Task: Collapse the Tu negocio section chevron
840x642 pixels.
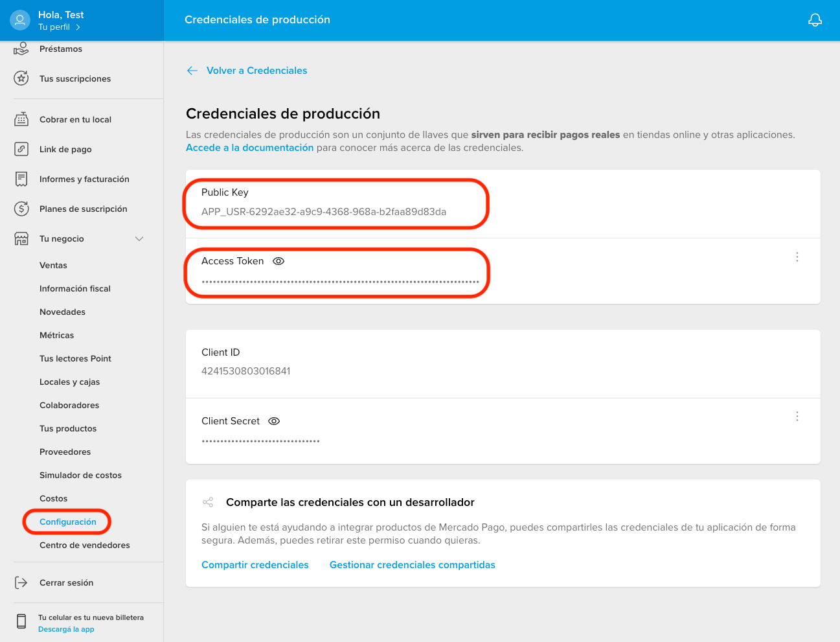Action: [x=139, y=238]
